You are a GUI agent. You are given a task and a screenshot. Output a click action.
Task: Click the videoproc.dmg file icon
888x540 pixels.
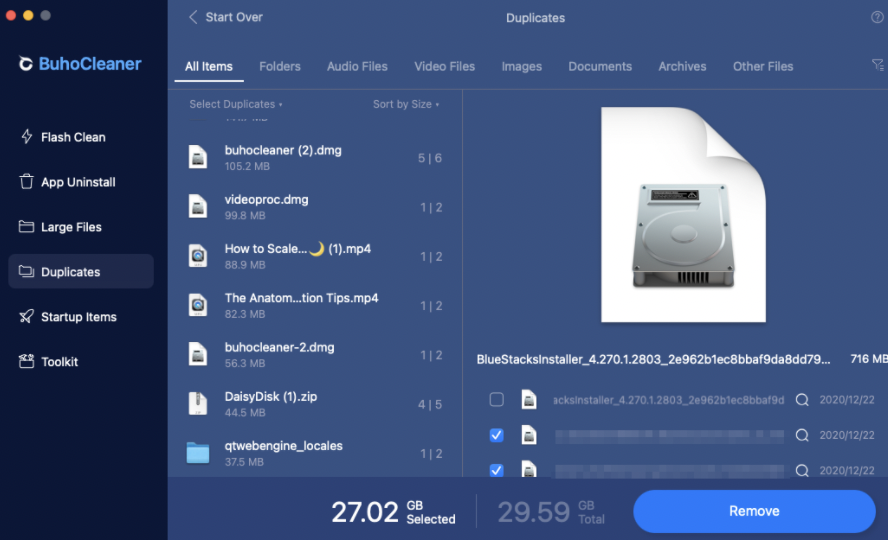click(198, 206)
